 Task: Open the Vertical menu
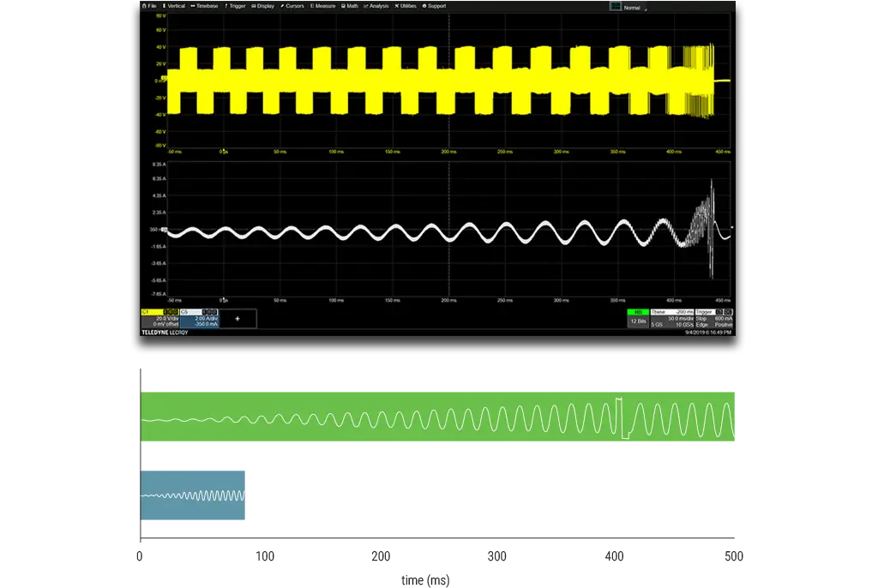[x=174, y=6]
